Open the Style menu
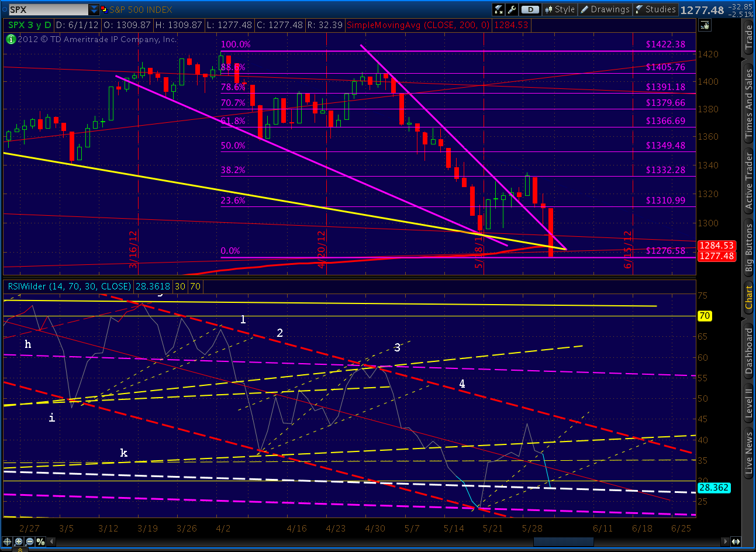Screen dimensions: 756x552 (x=560, y=9)
